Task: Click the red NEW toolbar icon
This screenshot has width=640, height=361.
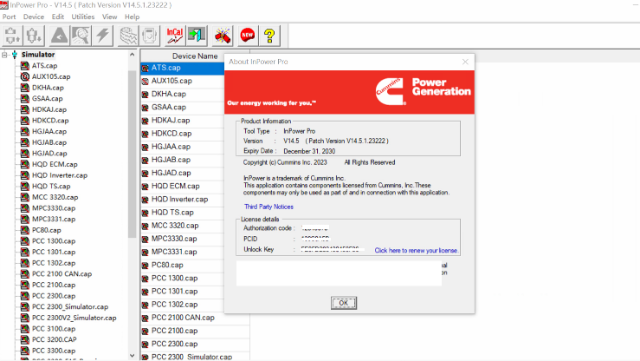Action: click(247, 36)
